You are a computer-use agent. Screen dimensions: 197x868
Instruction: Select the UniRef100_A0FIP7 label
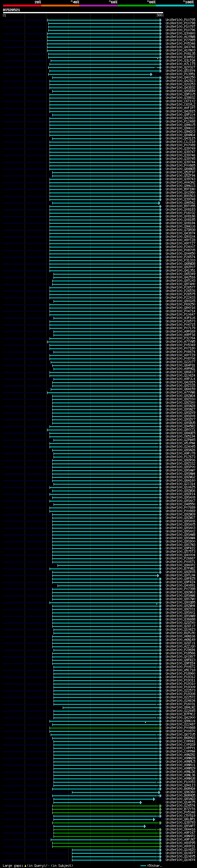180,108
